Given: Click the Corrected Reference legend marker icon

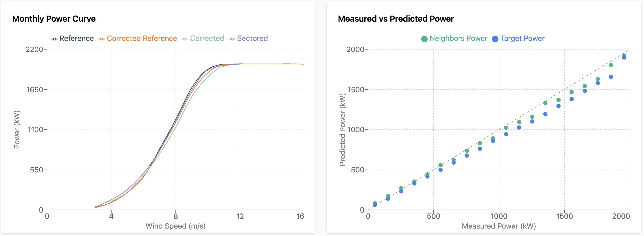Looking at the screenshot, I should pos(102,39).
